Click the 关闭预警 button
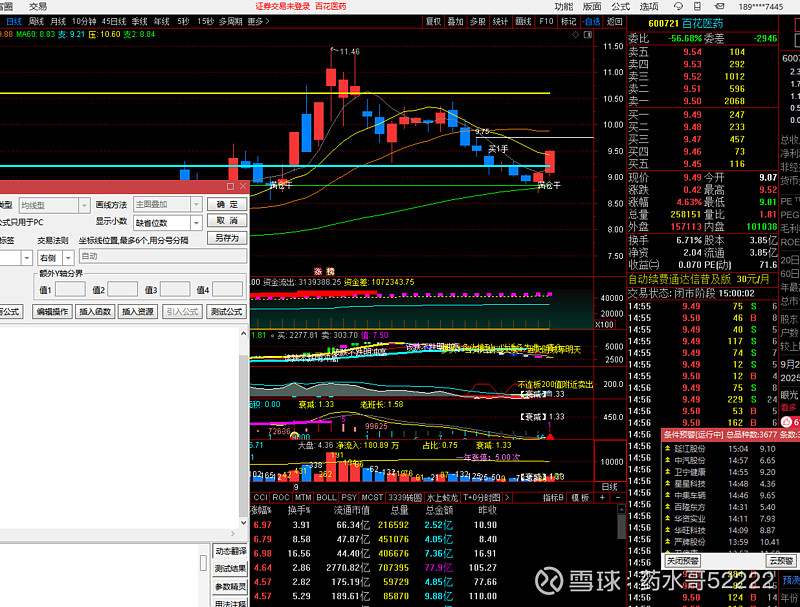Viewport: 800px width, 607px height. pyautogui.click(x=683, y=561)
